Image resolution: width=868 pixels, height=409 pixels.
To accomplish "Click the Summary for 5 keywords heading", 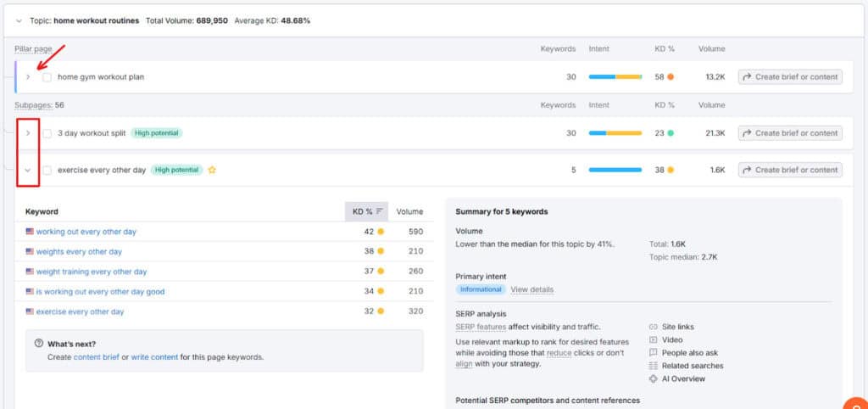I will (502, 211).
